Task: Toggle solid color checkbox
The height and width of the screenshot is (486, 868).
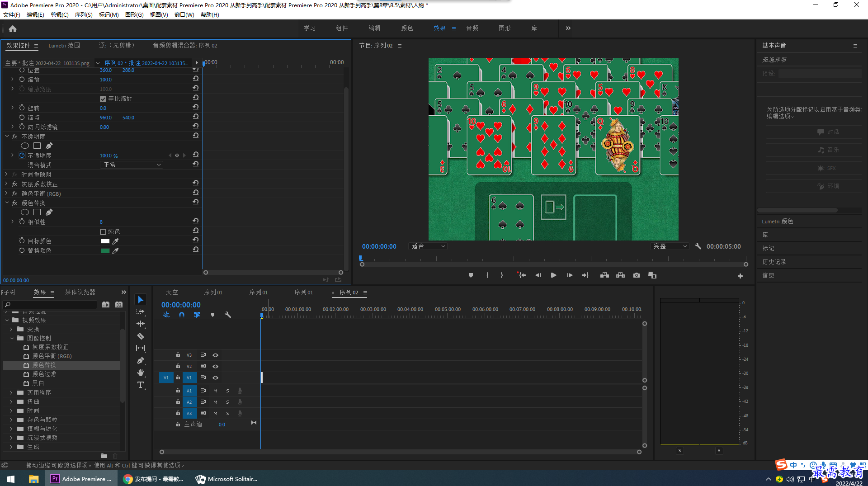Action: click(x=103, y=232)
